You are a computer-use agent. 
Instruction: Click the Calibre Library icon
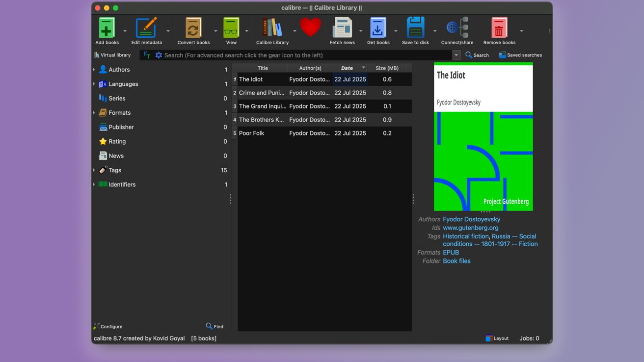tap(272, 28)
